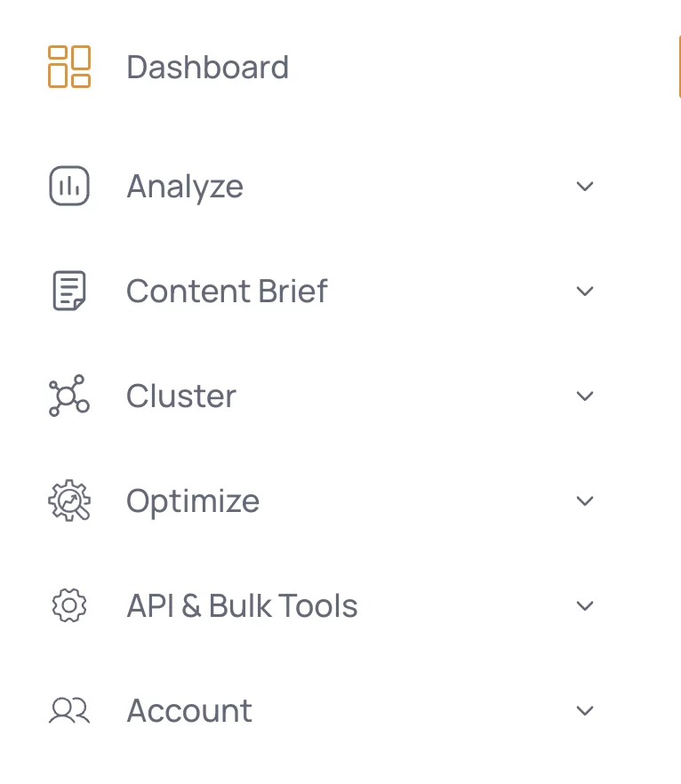Expand API & Bulk Tools chevron
This screenshot has width=681, height=784.
click(584, 606)
